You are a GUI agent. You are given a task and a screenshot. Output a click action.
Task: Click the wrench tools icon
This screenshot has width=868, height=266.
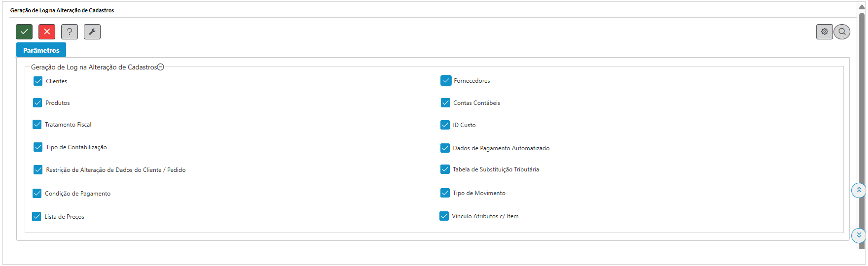coord(92,32)
